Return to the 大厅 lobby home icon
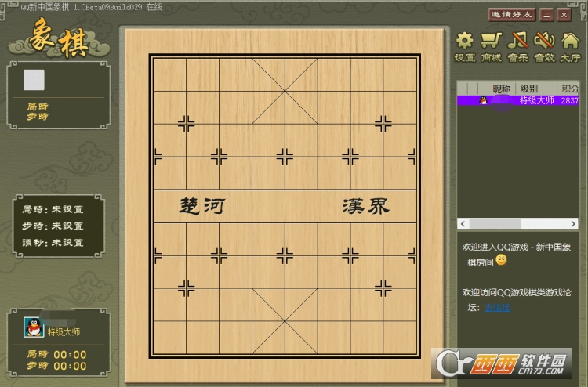Image resolution: width=588 pixels, height=387 pixels. [570, 45]
